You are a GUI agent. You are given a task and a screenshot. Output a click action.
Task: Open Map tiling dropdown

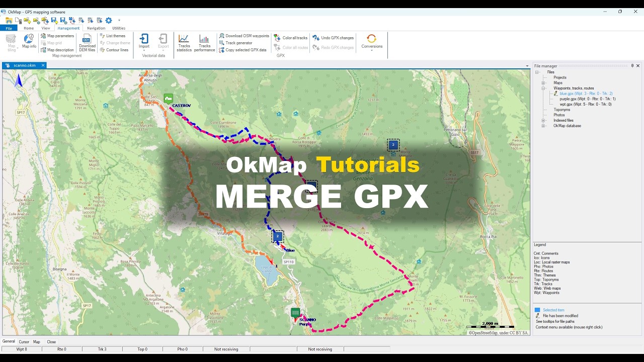[x=11, y=43]
